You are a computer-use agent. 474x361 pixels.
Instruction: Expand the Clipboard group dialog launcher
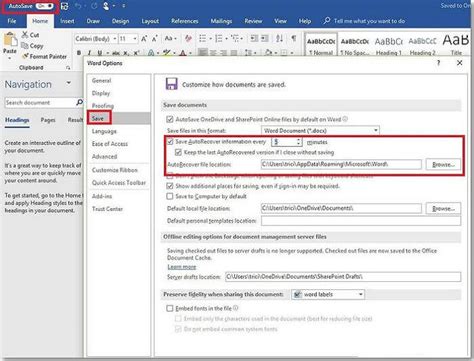click(68, 68)
